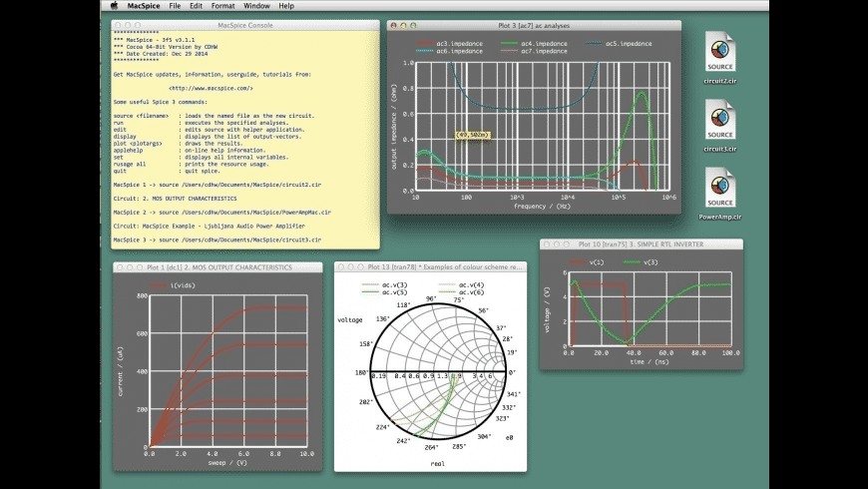Viewport: 868px width, 489px height.
Task: Click the ac.v(6) legend entry in Plot 13
Action: point(461,291)
